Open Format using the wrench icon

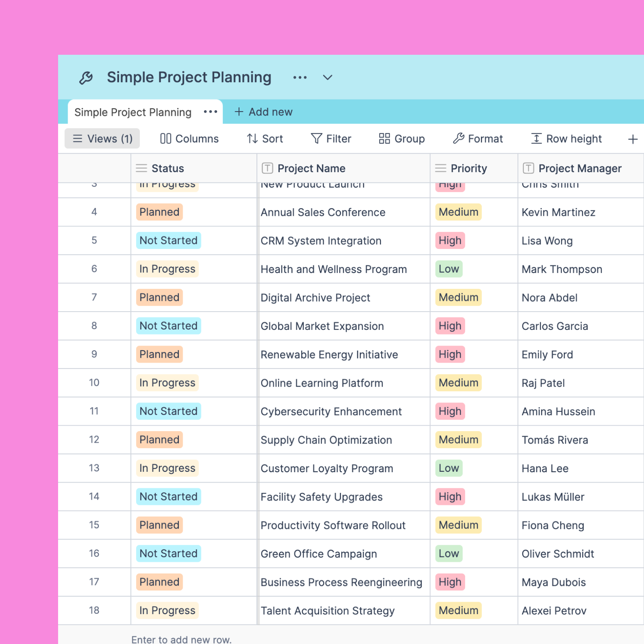click(x=459, y=139)
